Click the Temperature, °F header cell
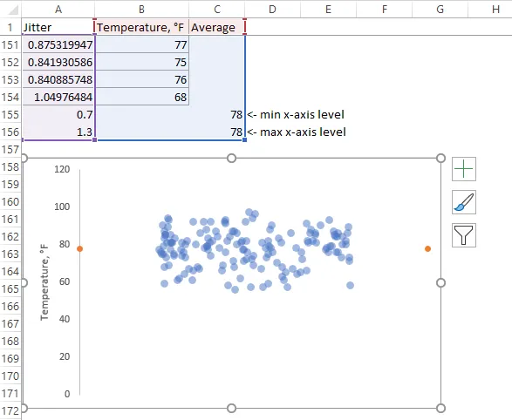Viewport: 512px width, 420px height. point(141,27)
